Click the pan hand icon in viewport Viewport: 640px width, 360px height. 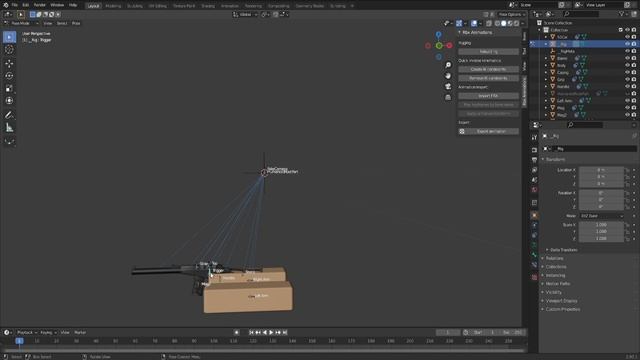click(448, 76)
